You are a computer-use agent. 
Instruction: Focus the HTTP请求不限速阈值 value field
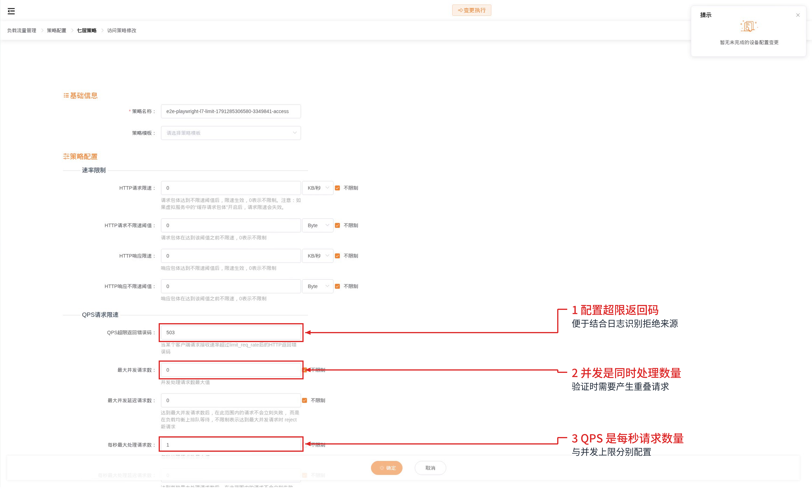tap(231, 225)
